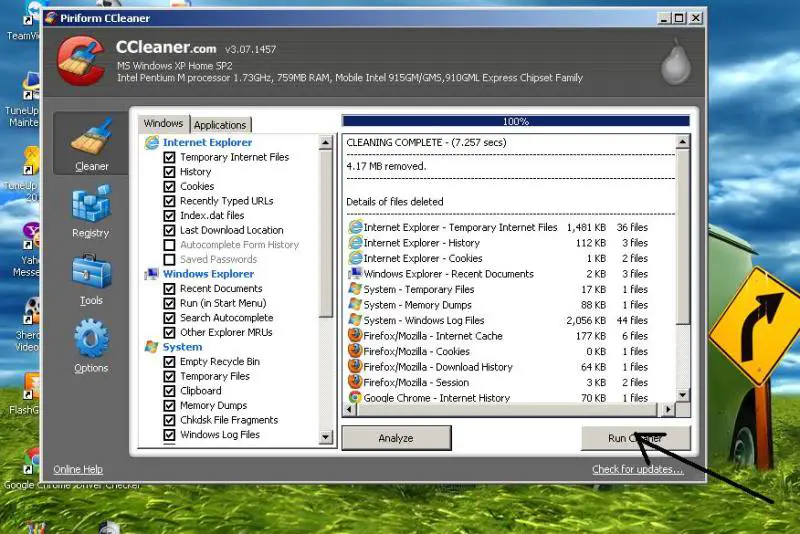Open the Online Help link
Viewport: 800px width, 534px height.
click(78, 469)
